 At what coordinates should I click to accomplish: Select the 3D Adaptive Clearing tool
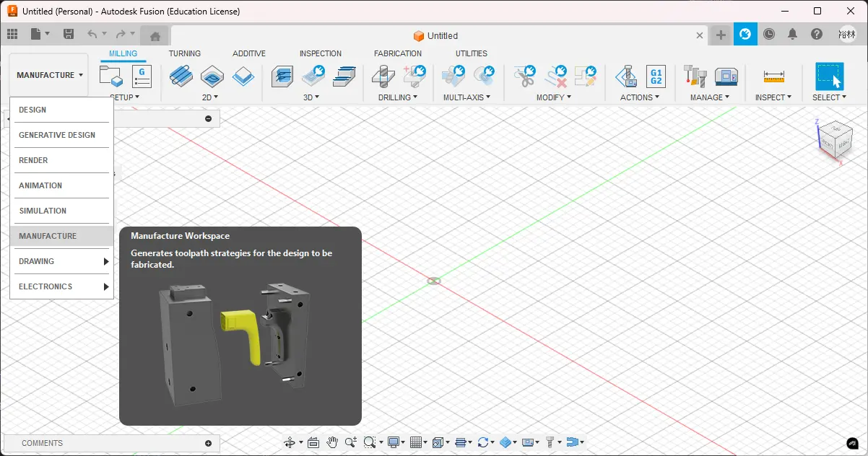(x=282, y=76)
